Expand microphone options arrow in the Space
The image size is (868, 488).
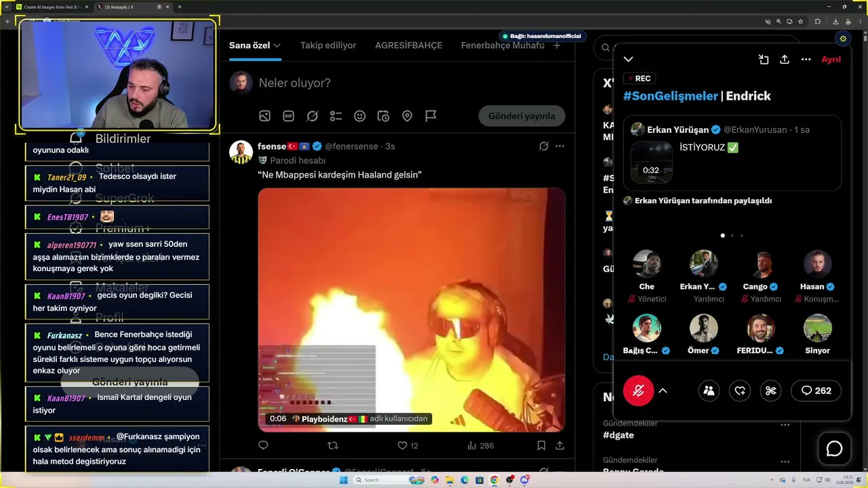point(663,390)
